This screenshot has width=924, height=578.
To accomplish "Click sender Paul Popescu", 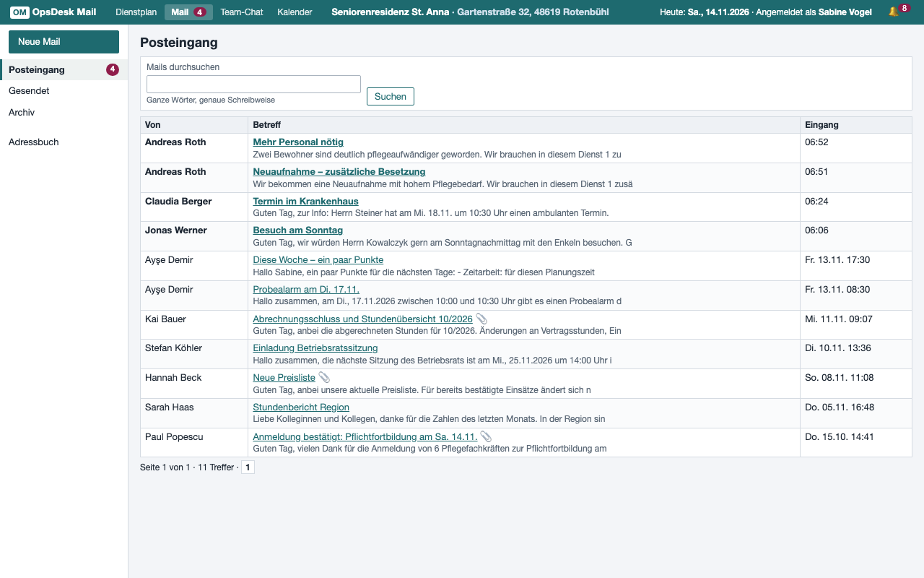I will tap(174, 436).
